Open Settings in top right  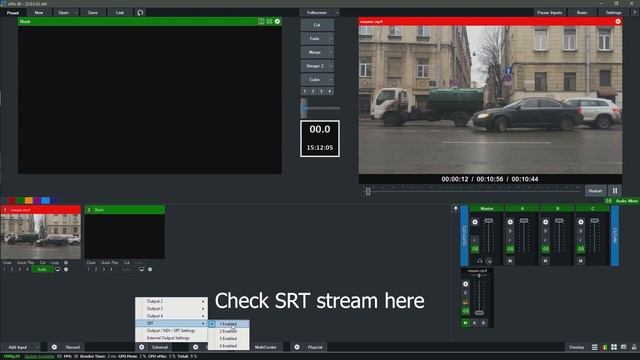click(x=613, y=13)
